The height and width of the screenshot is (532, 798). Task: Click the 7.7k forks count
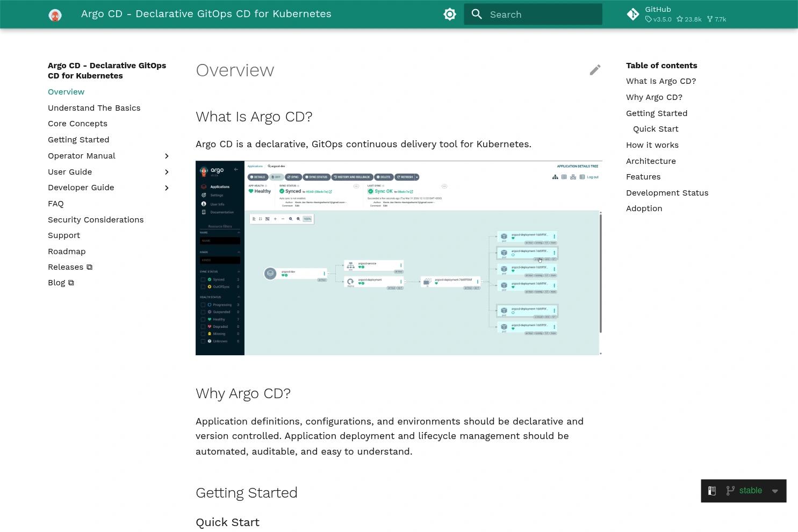[717, 19]
